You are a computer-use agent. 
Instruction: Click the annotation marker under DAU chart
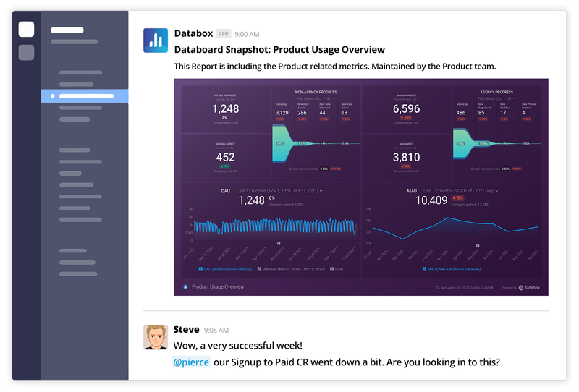pos(279,243)
